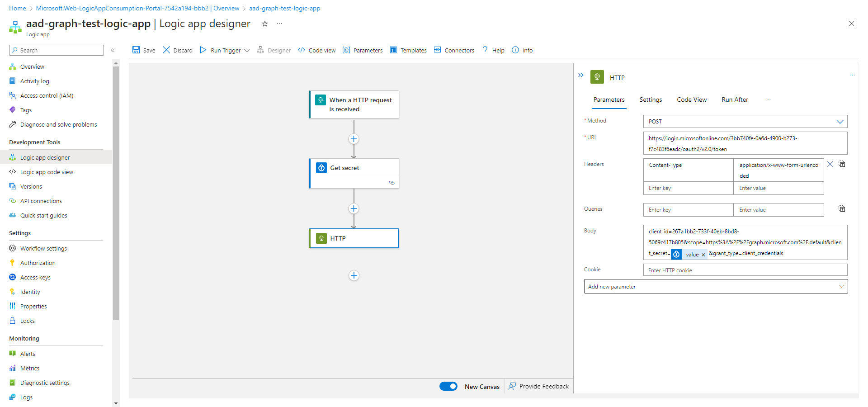Remove the Content-Type header row
Image resolution: width=868 pixels, height=407 pixels.
[830, 164]
